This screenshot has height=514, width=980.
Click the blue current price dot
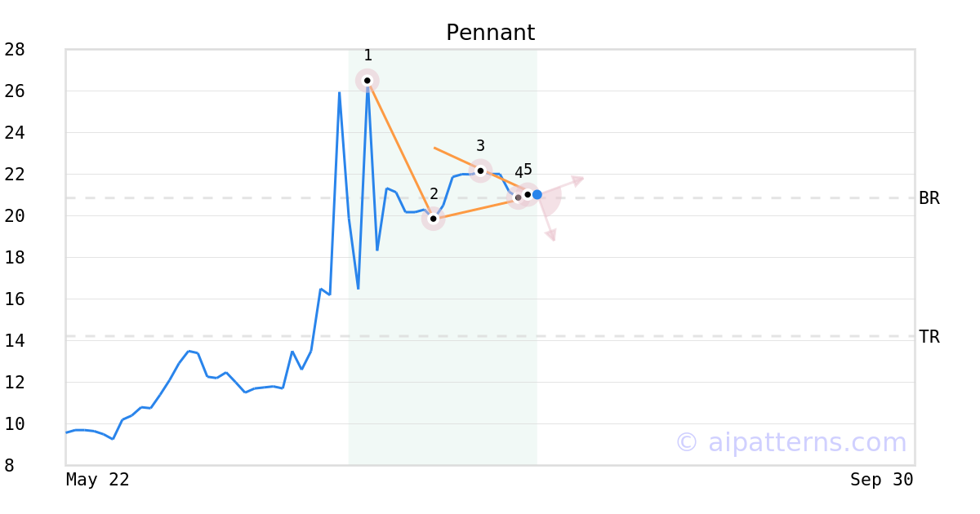coord(537,195)
